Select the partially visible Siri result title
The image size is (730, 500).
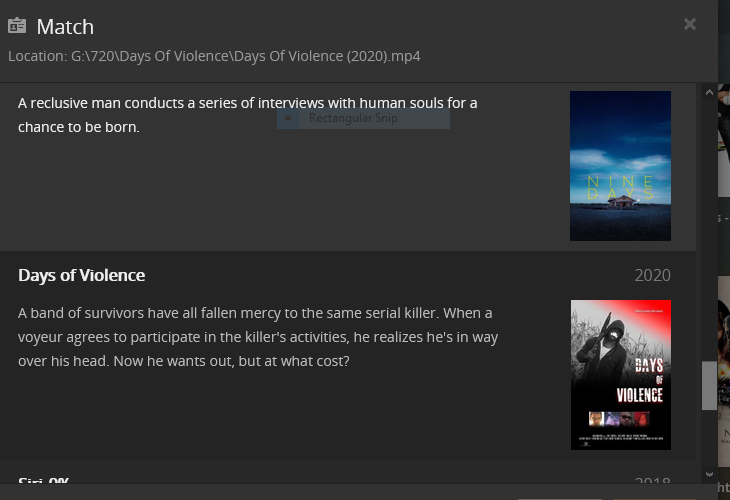(43, 482)
